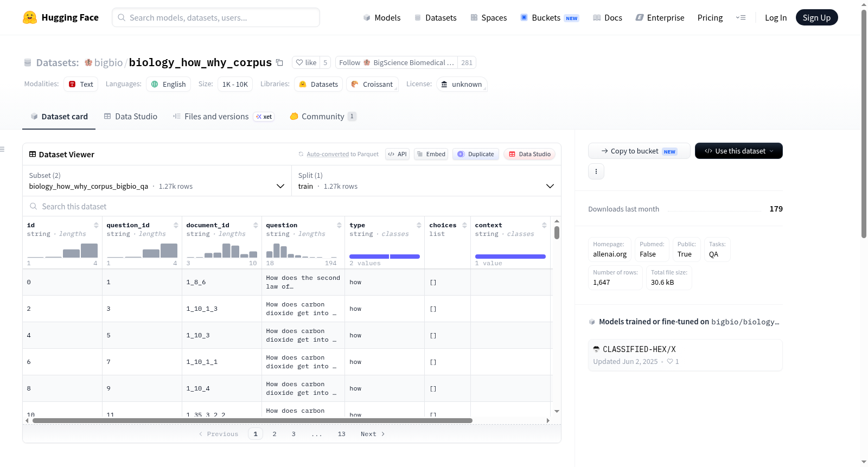Sort the id column with its sort arrows
This screenshot has width=868, height=467.
point(96,225)
